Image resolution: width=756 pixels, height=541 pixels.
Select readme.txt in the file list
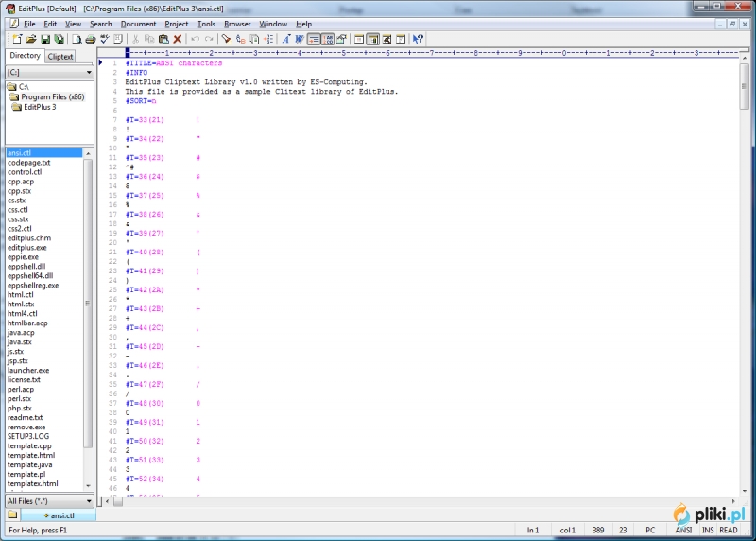point(26,417)
